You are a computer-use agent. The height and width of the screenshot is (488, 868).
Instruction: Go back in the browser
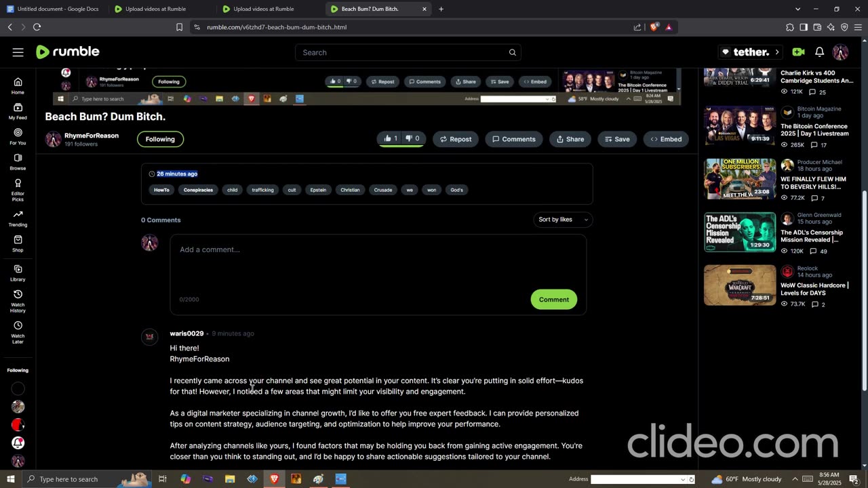(9, 27)
